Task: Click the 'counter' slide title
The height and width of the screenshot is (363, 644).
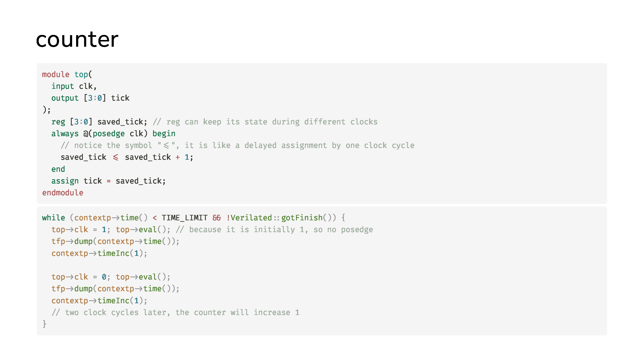Action: (x=77, y=39)
